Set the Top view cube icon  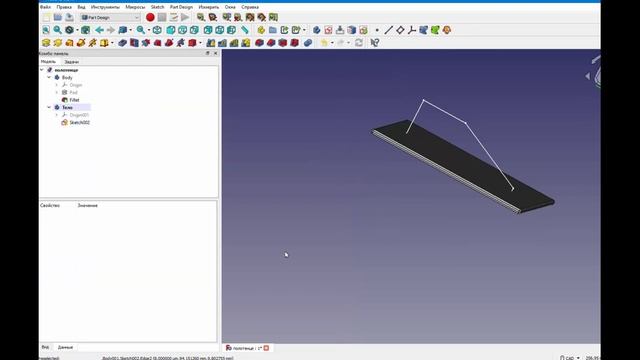182,30
